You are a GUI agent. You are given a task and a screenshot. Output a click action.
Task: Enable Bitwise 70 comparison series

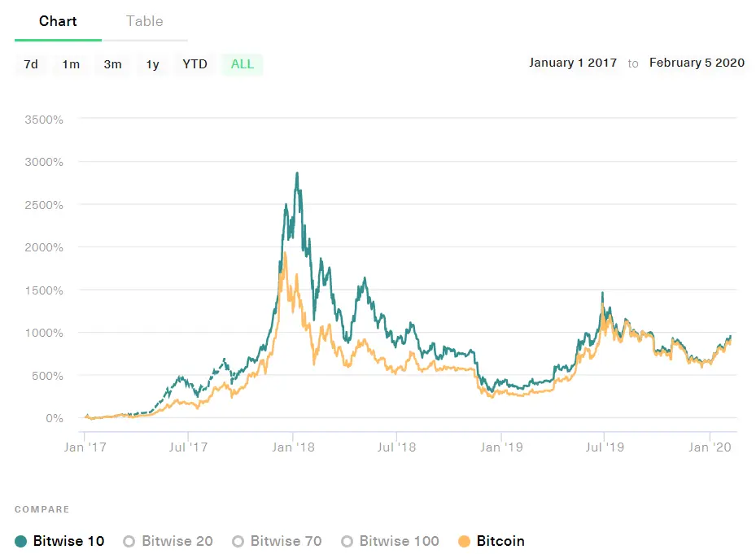click(277, 541)
